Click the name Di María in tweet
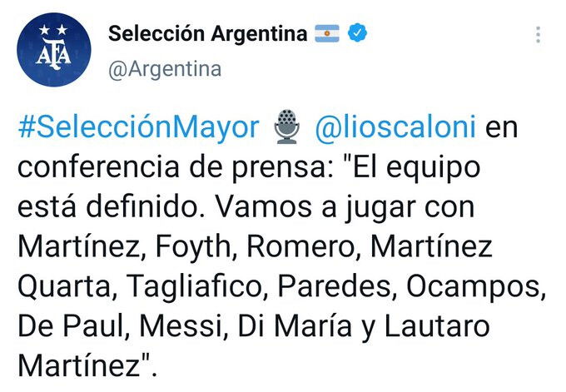566x392 pixels. [x=295, y=325]
